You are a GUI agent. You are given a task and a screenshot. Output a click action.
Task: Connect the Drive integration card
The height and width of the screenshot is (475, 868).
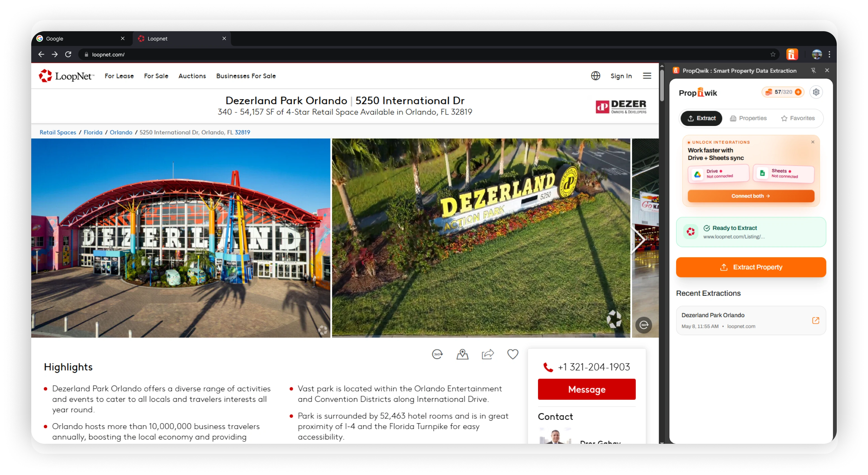coord(718,174)
